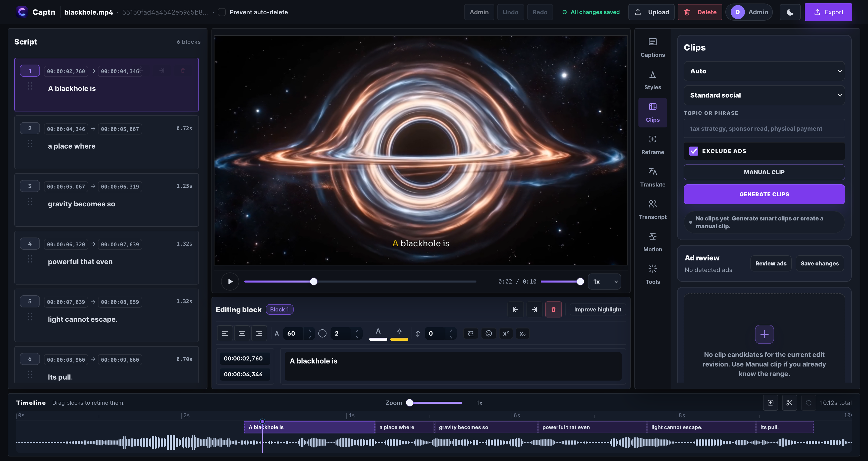
Task: Open the Auto clip mode dropdown
Action: (764, 71)
